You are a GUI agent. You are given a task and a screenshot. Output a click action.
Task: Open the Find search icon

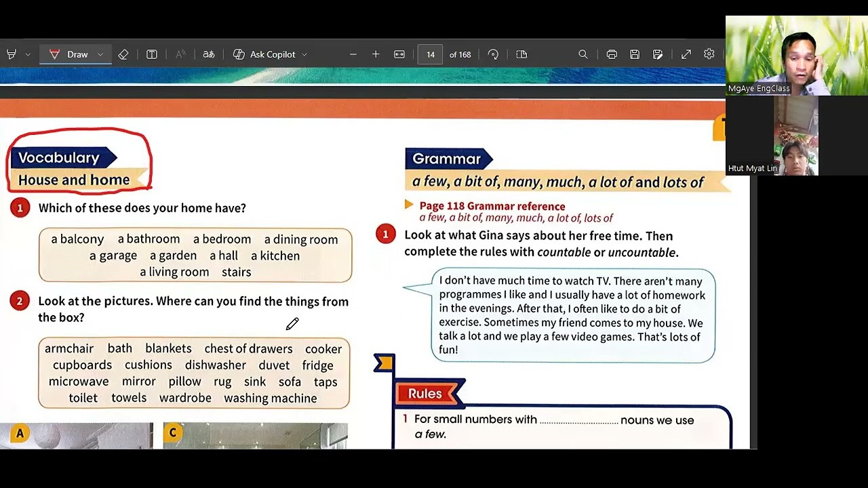pyautogui.click(x=583, y=54)
